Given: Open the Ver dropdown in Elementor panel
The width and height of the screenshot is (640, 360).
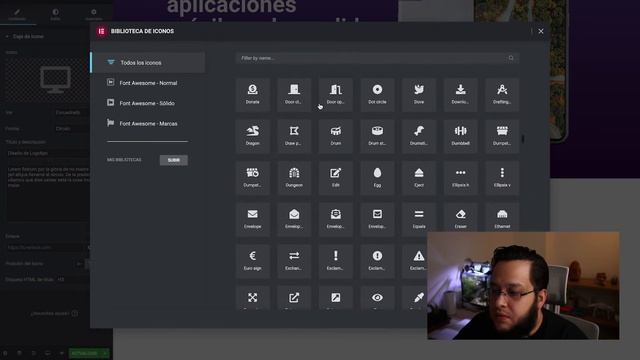Looking at the screenshot, I should click(72, 112).
